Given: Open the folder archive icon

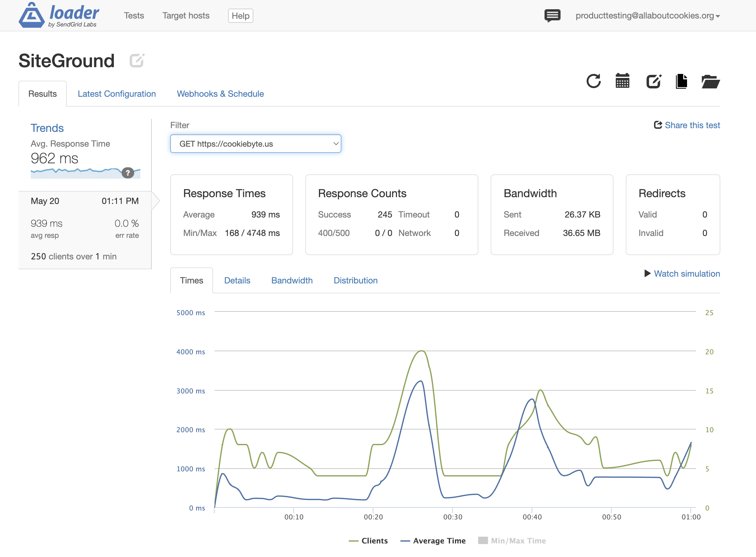Looking at the screenshot, I should click(x=710, y=82).
